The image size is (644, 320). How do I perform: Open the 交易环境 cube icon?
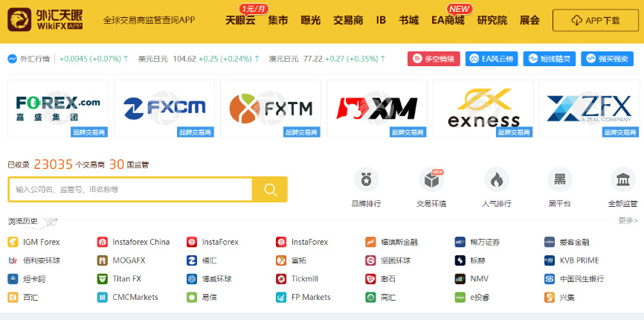pos(431,179)
